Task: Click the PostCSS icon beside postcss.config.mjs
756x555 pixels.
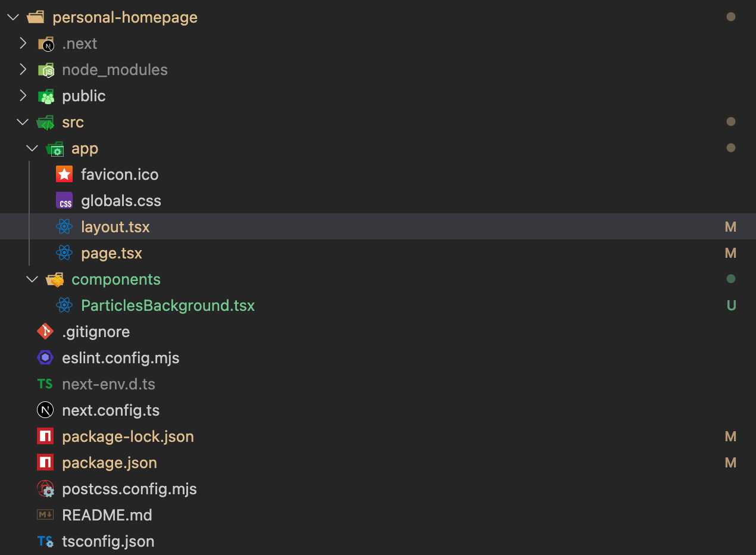Action: [45, 489]
